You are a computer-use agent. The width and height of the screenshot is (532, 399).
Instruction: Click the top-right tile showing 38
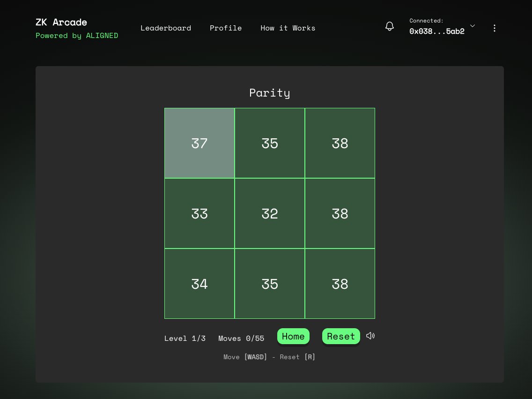tap(340, 143)
